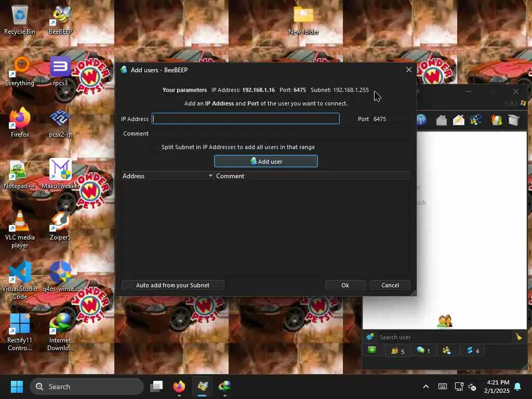Click the Add user button
The height and width of the screenshot is (399, 532).
(266, 161)
